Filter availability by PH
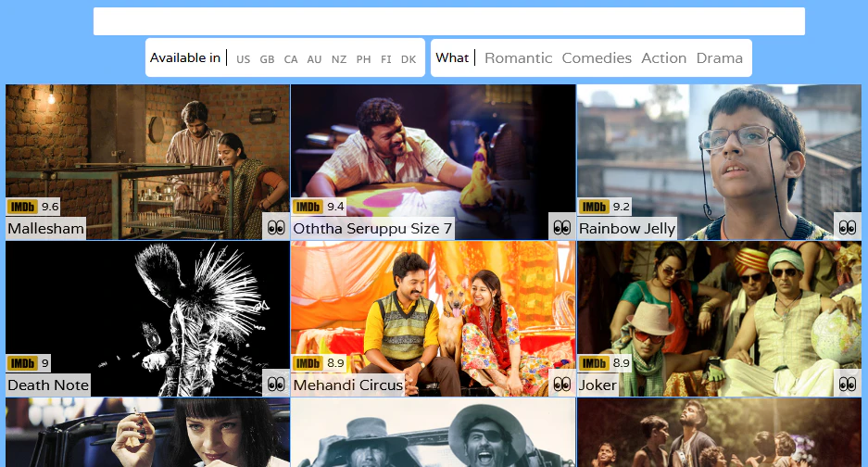 tap(363, 59)
